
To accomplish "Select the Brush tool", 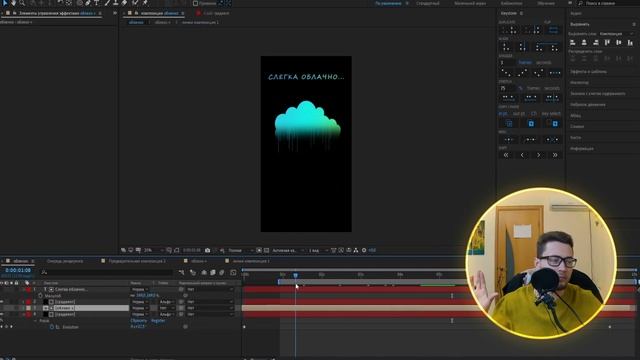I will 107,2.
